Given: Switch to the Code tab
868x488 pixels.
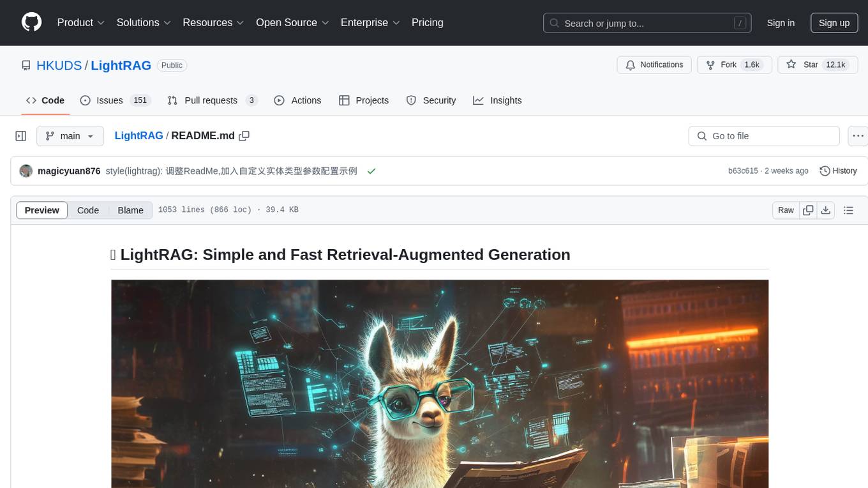Looking at the screenshot, I should point(45,100).
